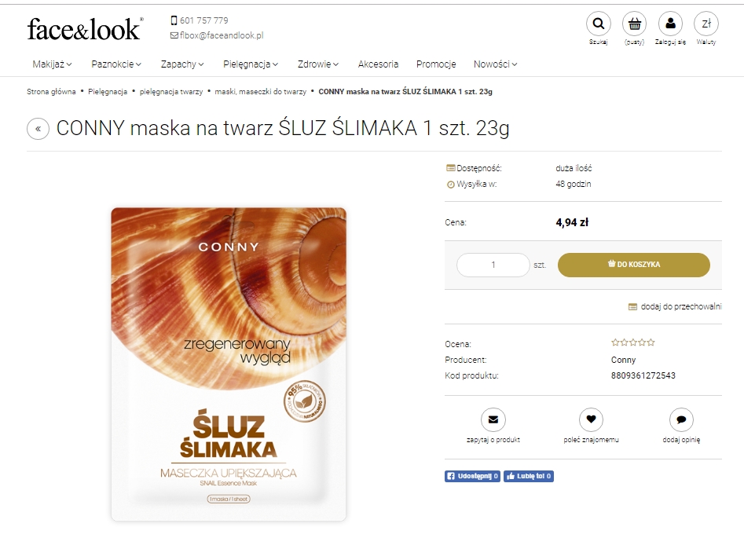Click dodaj do przechowalni link
Screen dimensions: 744x560
674,307
